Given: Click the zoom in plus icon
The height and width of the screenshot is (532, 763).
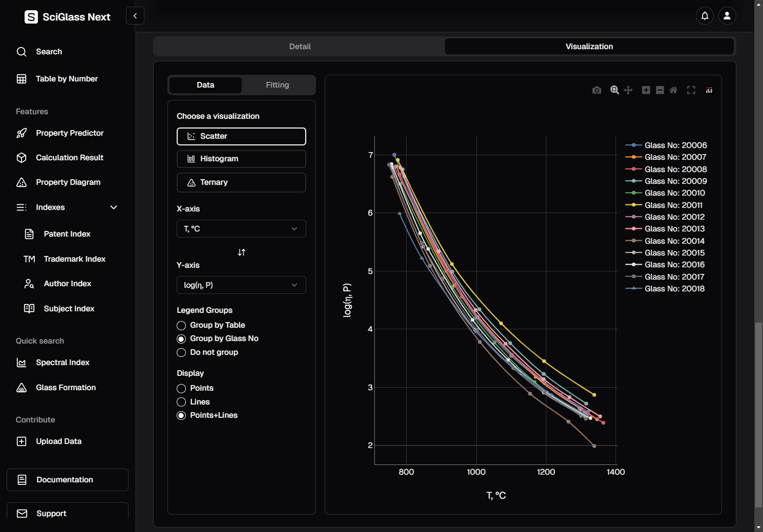Looking at the screenshot, I should pos(646,90).
